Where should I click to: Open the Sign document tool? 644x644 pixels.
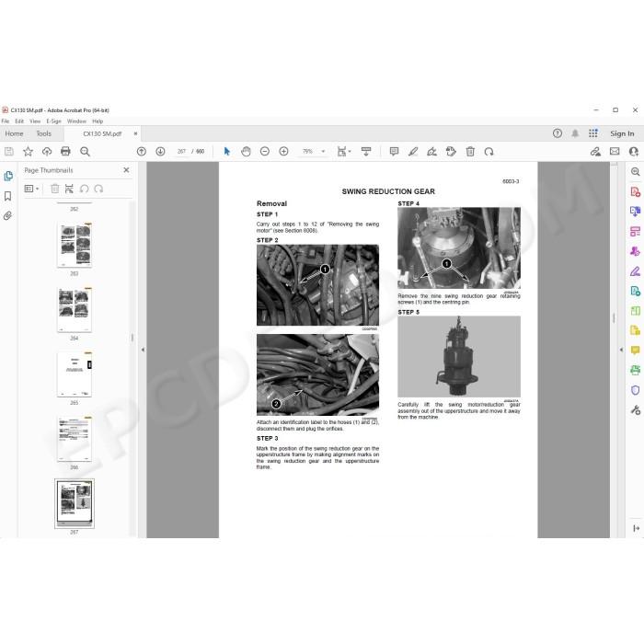click(431, 152)
